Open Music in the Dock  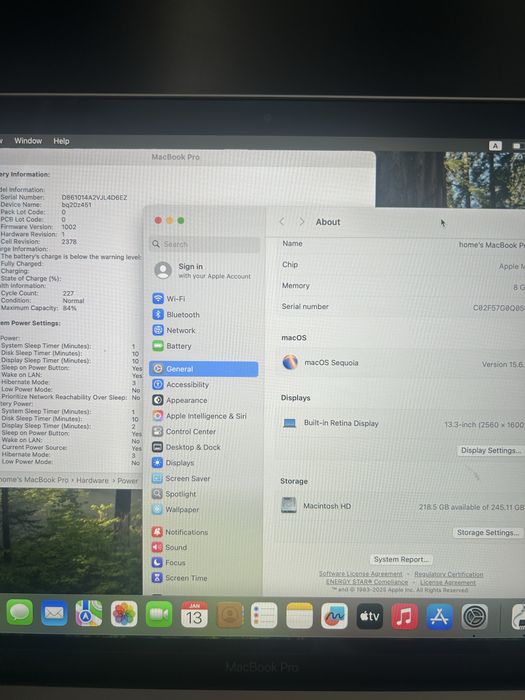[x=404, y=617]
